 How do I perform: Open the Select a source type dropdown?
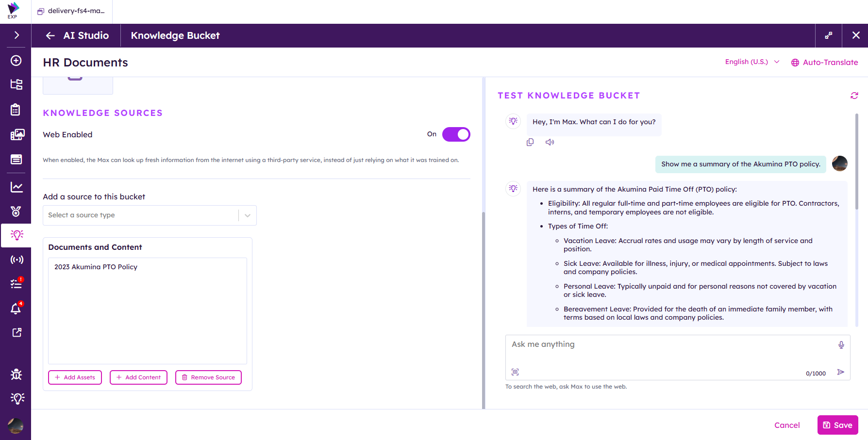(150, 215)
